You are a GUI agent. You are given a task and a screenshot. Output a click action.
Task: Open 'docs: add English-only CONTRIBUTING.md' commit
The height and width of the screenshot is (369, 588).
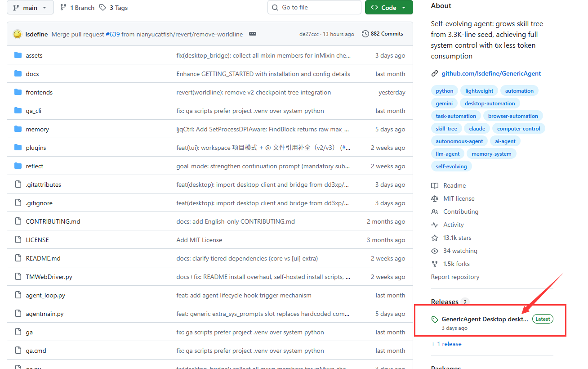click(236, 221)
